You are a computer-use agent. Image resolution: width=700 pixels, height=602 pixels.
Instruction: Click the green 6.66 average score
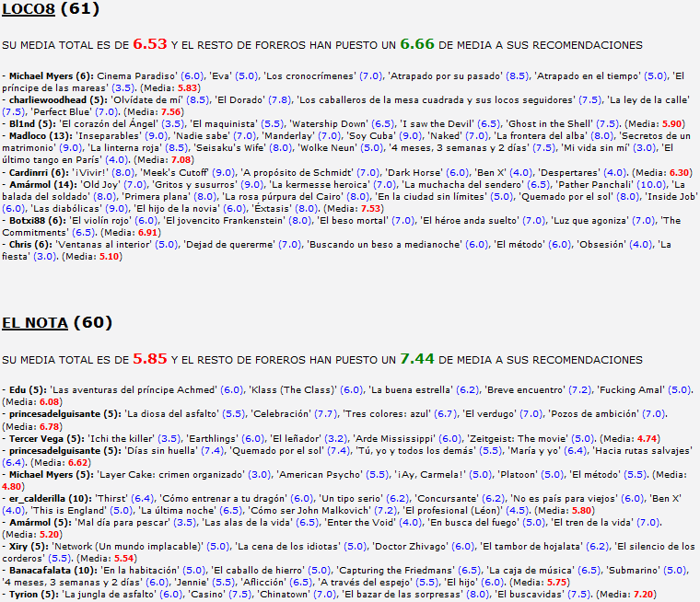[x=417, y=44]
